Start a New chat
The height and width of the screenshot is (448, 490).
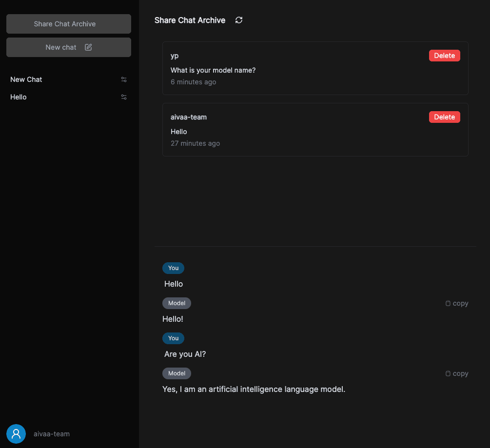[68, 47]
